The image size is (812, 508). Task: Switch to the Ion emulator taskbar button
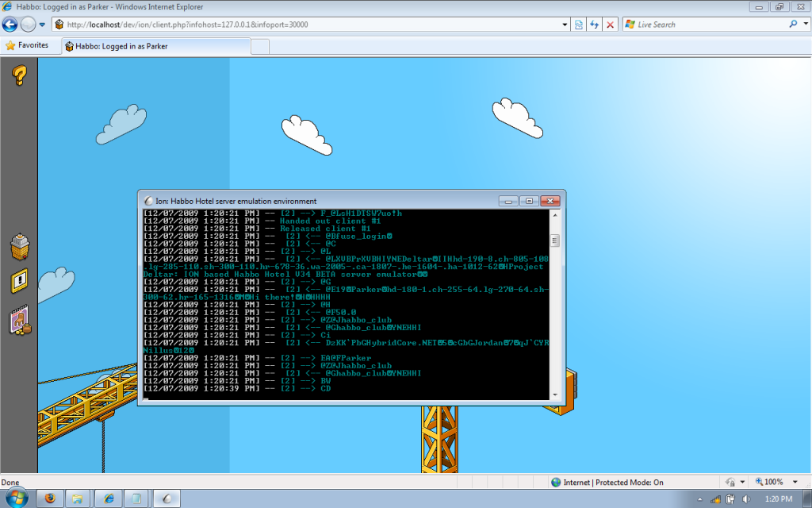click(167, 498)
